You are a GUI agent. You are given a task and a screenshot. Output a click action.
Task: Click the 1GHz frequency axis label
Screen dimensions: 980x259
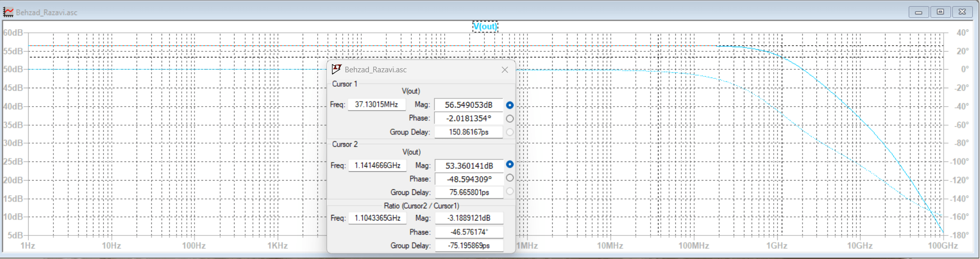[777, 246]
